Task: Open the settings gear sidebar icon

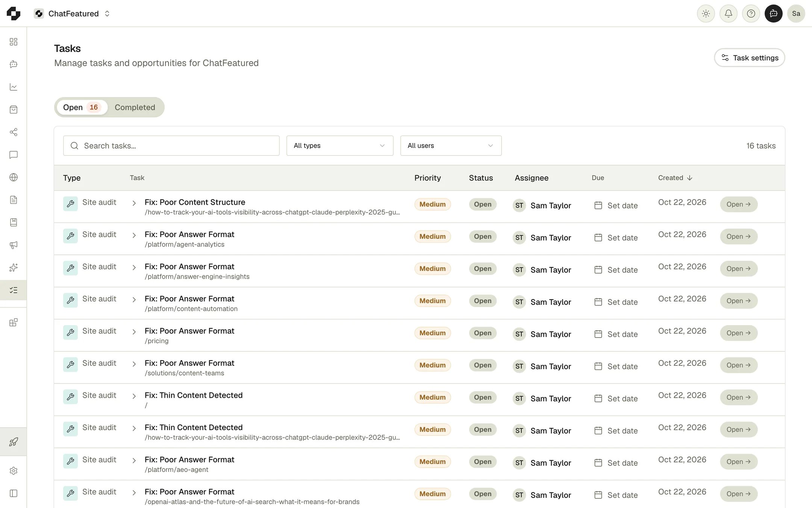Action: tap(14, 471)
